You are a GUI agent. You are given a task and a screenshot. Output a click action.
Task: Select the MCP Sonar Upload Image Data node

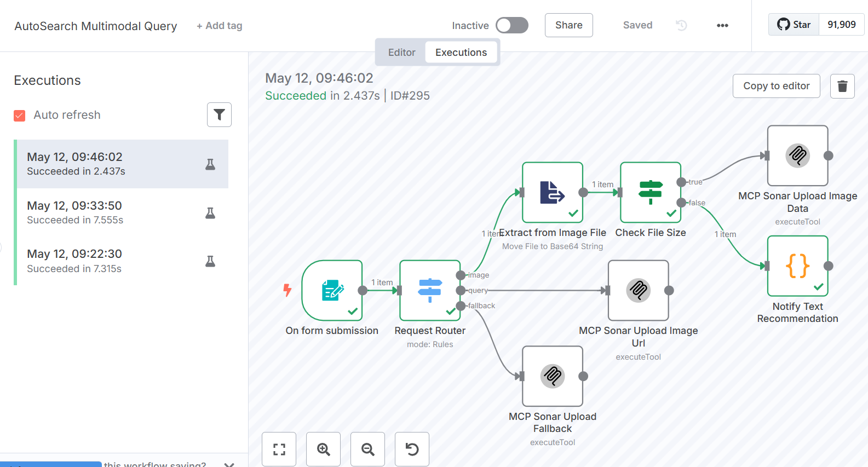pyautogui.click(x=798, y=155)
